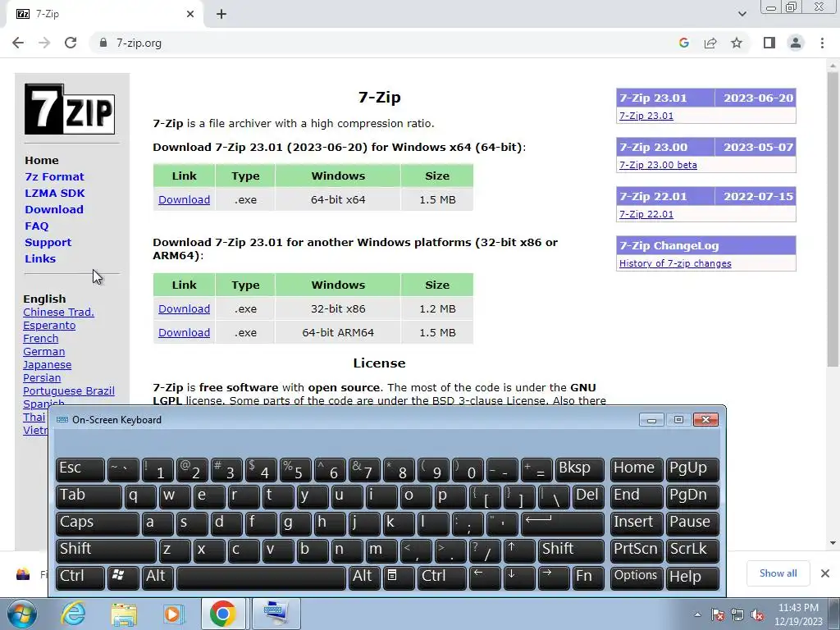Click the network tray icon
Image resolution: width=840 pixels, height=630 pixels.
[737, 614]
